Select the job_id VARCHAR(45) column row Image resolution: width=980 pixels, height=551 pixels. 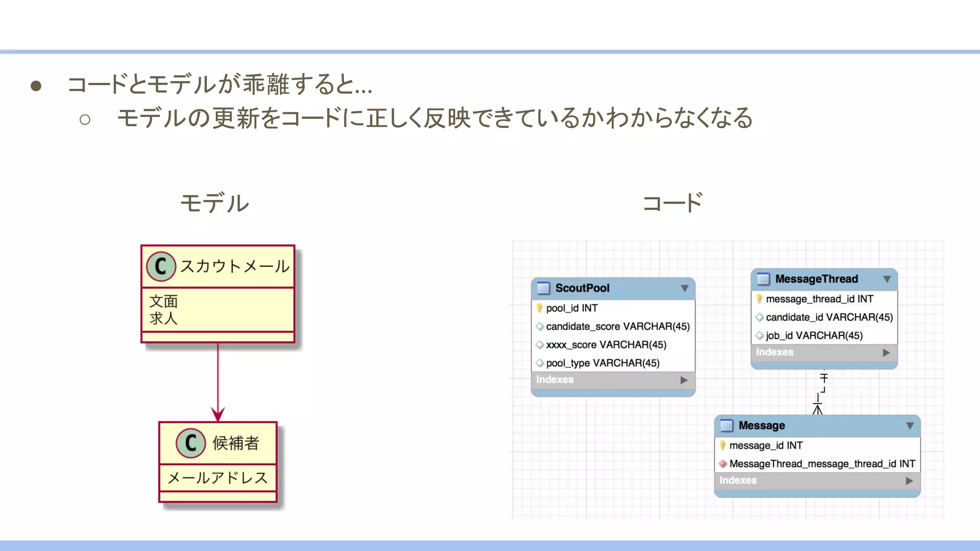(814, 336)
